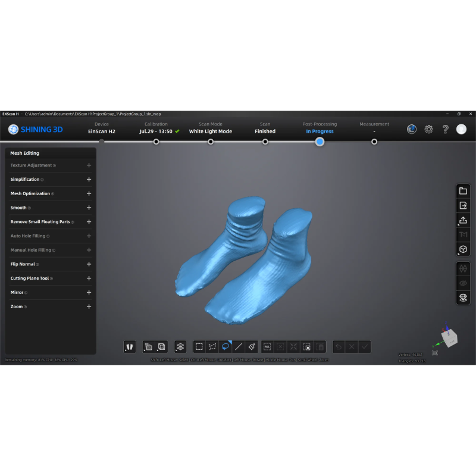Click the 3D hexagon cube icon

click(463, 249)
